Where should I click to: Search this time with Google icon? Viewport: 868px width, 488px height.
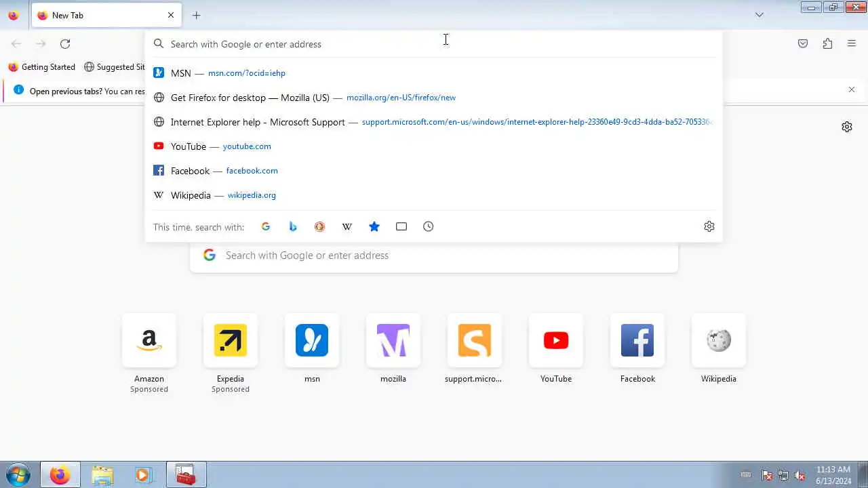coord(266,227)
